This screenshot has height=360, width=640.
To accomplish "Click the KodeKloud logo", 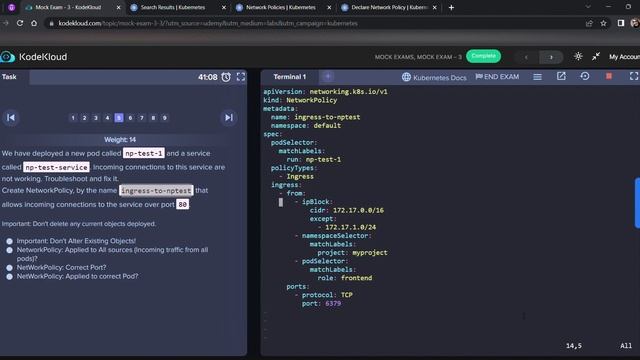I will (34, 57).
